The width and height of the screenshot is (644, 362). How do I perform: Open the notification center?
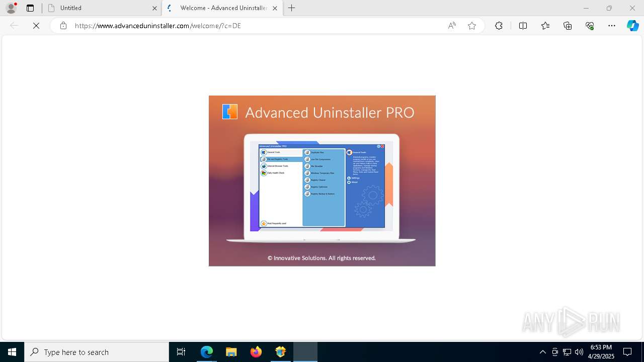(x=628, y=352)
